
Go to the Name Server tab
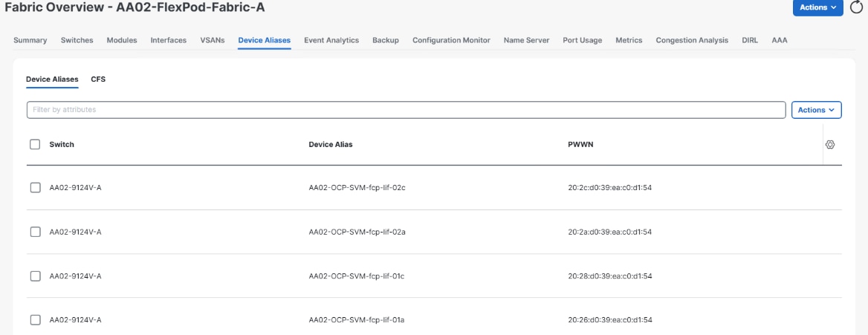526,40
